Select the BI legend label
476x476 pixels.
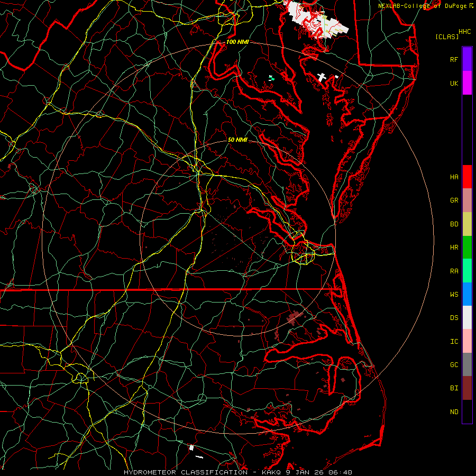tap(454, 388)
